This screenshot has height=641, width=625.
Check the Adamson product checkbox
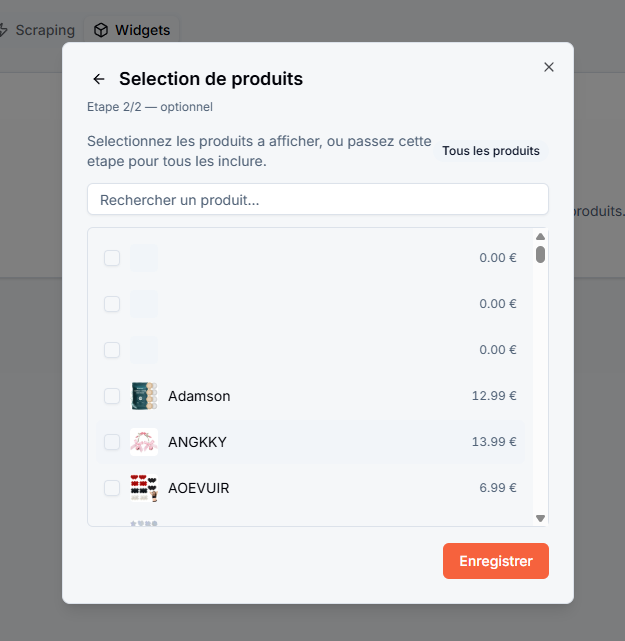112,396
